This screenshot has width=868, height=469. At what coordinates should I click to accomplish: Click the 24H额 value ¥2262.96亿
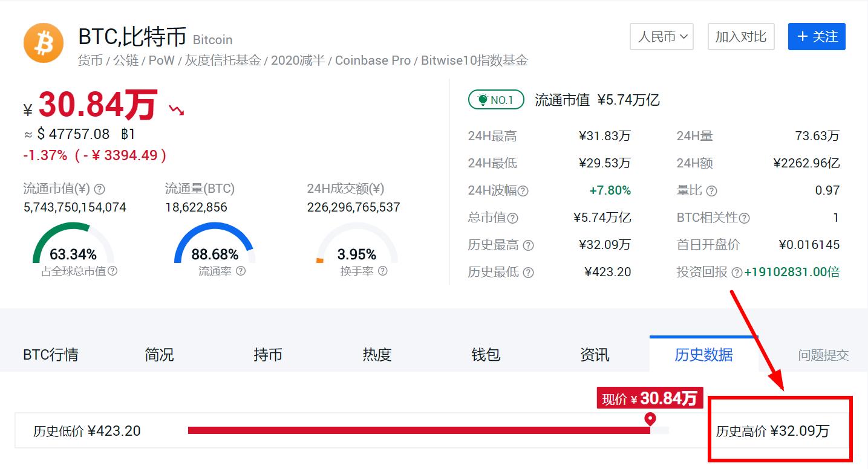pos(807,163)
